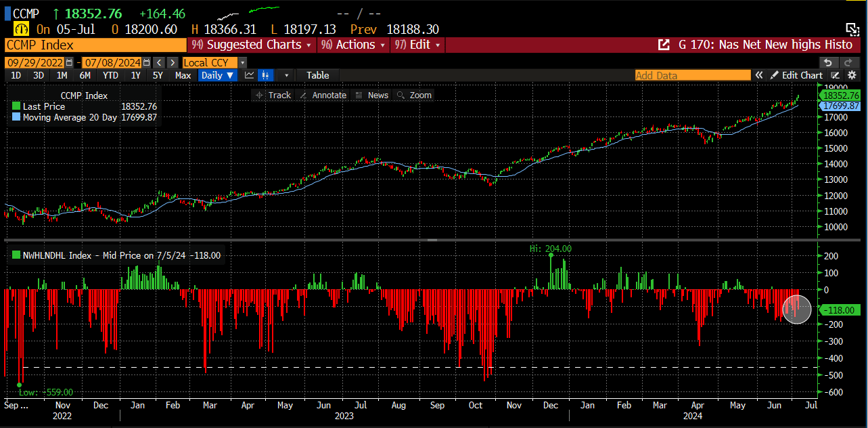Click the Prev 18188.30 value
868x428 pixels.
coord(394,29)
